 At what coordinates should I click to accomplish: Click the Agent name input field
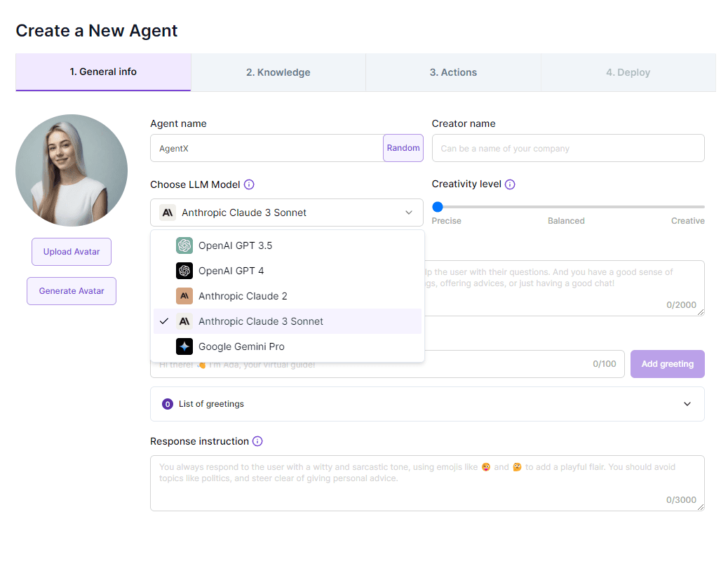(267, 148)
